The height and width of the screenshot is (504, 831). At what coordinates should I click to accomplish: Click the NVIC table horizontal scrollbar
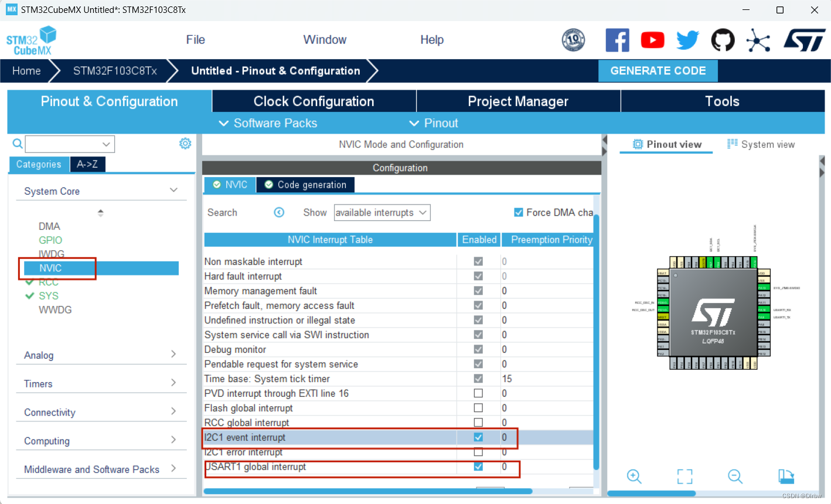[368, 491]
